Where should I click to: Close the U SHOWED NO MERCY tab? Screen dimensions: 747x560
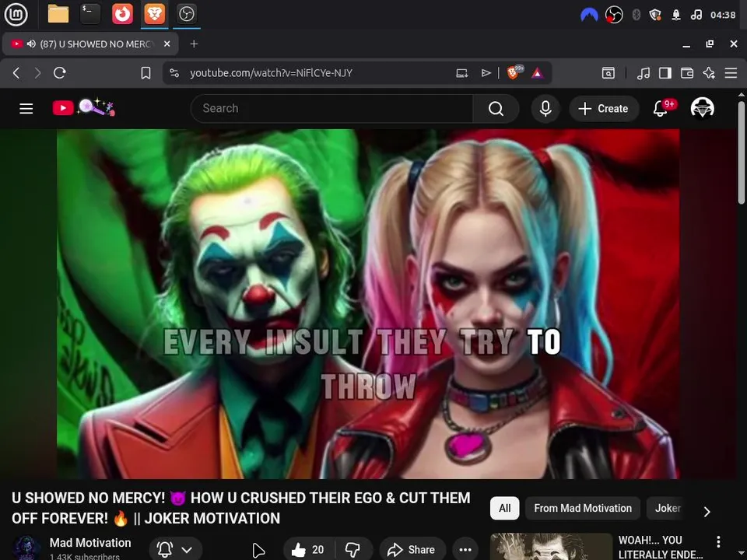click(x=167, y=44)
